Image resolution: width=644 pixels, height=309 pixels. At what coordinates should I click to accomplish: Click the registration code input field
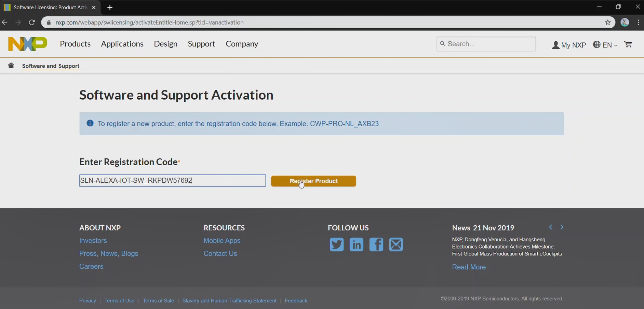click(x=172, y=181)
